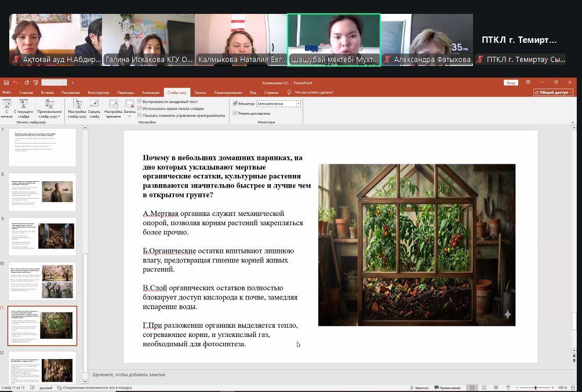Adjust the zoom slider in status bar
The height and width of the screenshot is (392, 582).
535,387
